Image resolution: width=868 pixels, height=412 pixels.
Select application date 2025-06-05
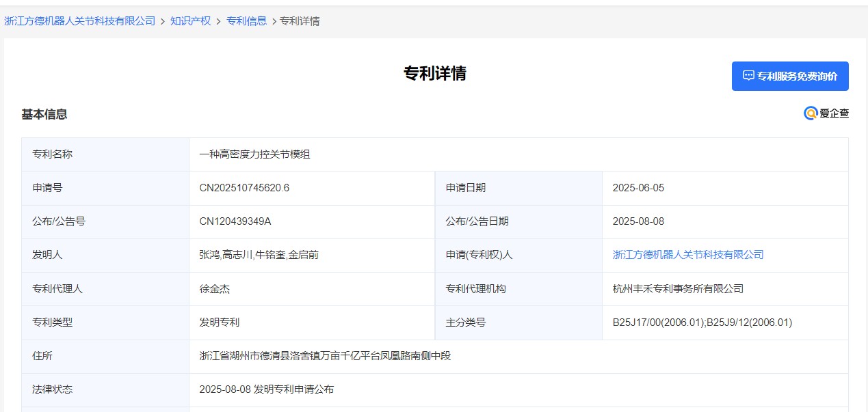click(638, 188)
